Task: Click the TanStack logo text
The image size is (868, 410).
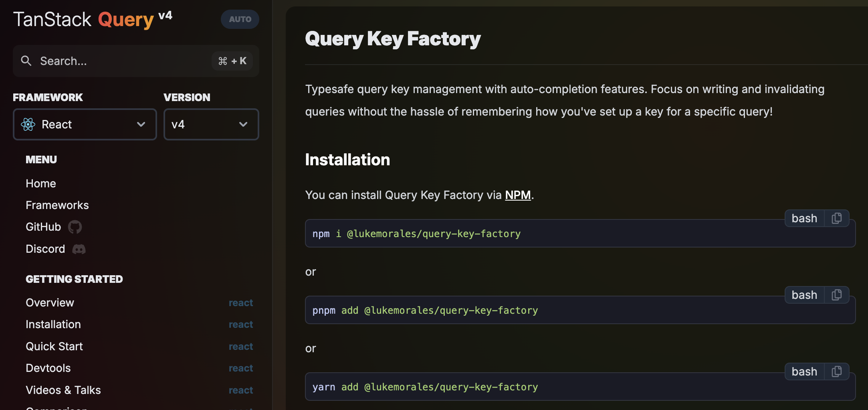Action: pos(52,19)
